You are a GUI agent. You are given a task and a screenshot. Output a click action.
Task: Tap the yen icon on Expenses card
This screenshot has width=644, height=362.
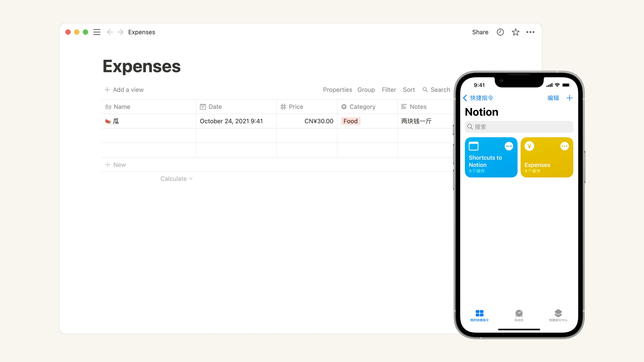coord(529,146)
